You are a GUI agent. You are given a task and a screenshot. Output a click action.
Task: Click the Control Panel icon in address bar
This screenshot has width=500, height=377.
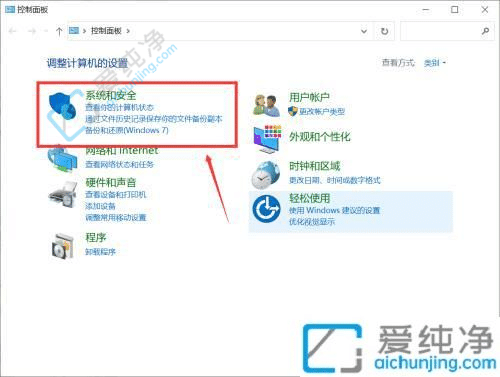pos(74,31)
